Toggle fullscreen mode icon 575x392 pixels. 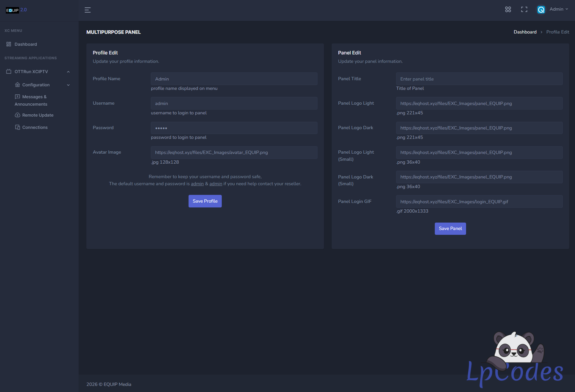pos(524,10)
